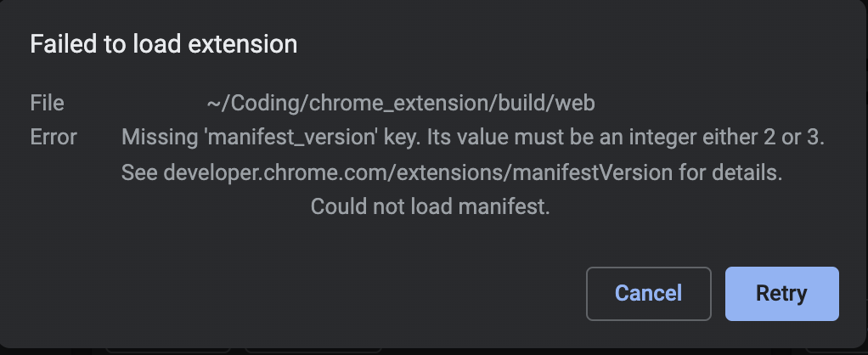Click the 'Could not load manifest.' message
This screenshot has height=355, width=868.
[431, 206]
